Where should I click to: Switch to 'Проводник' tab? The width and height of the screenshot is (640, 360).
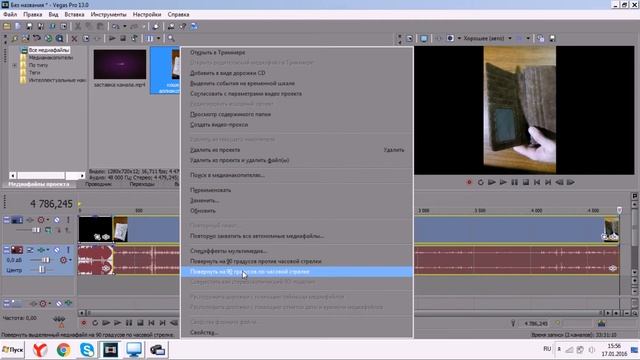click(x=98, y=184)
